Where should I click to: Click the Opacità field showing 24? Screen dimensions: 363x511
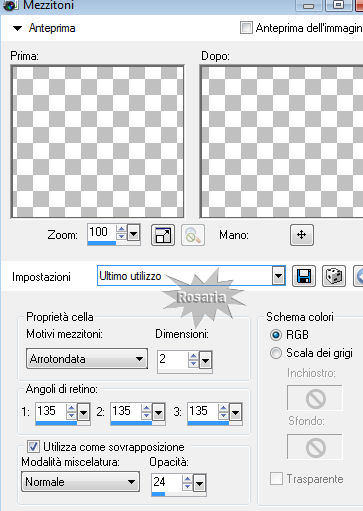[167, 482]
